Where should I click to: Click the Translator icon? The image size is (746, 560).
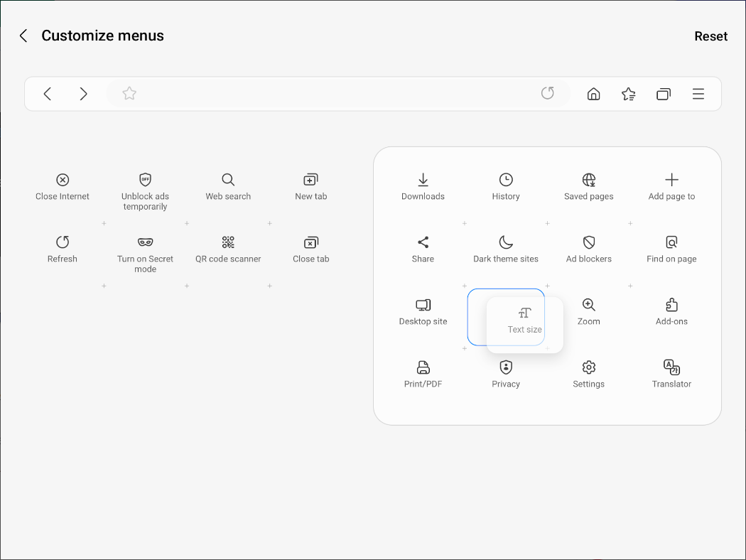pyautogui.click(x=671, y=367)
